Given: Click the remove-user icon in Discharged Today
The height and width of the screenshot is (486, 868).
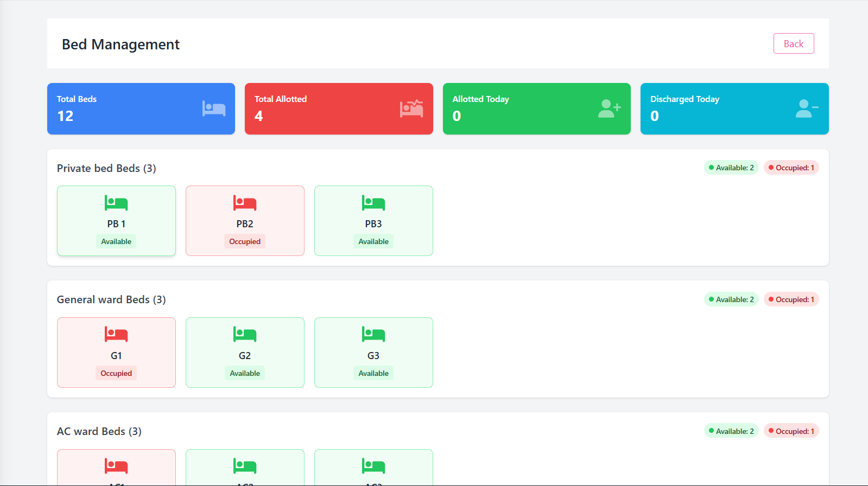Looking at the screenshot, I should (x=807, y=108).
